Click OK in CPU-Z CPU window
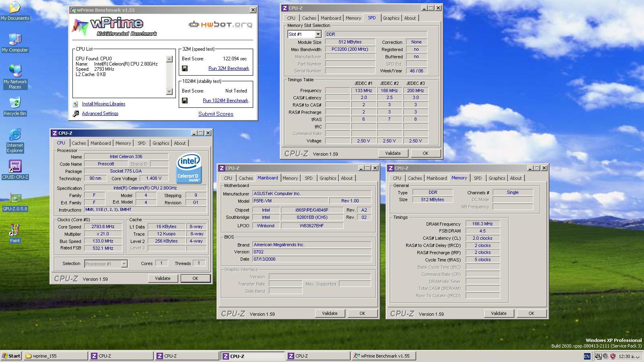Viewport: 644px width, 362px height. (x=195, y=278)
